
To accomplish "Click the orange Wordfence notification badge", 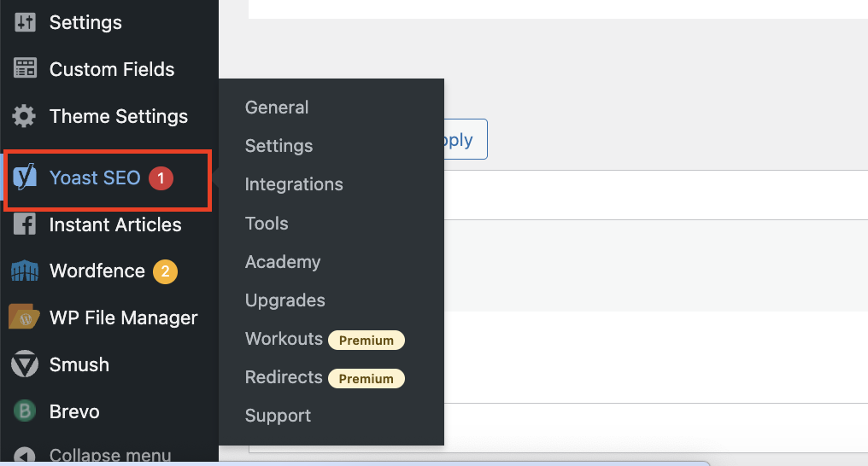I will click(165, 271).
